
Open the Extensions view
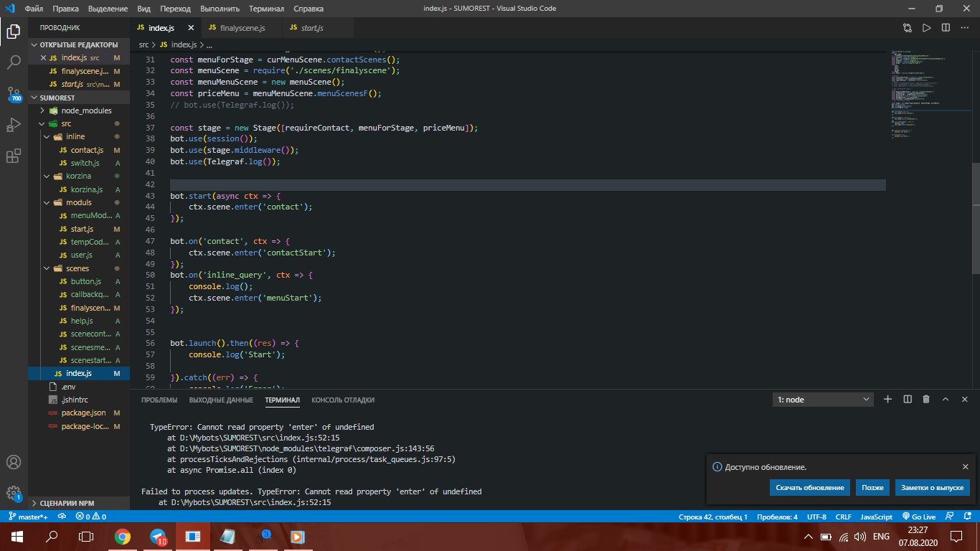(x=14, y=156)
